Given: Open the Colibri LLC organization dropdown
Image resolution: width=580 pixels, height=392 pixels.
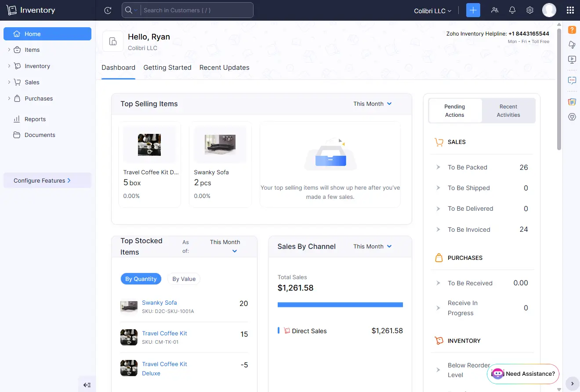Looking at the screenshot, I should [432, 11].
